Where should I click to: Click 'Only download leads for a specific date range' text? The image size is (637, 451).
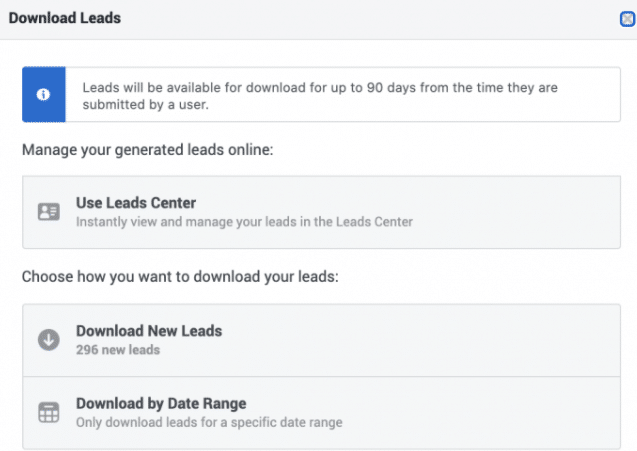click(x=209, y=422)
